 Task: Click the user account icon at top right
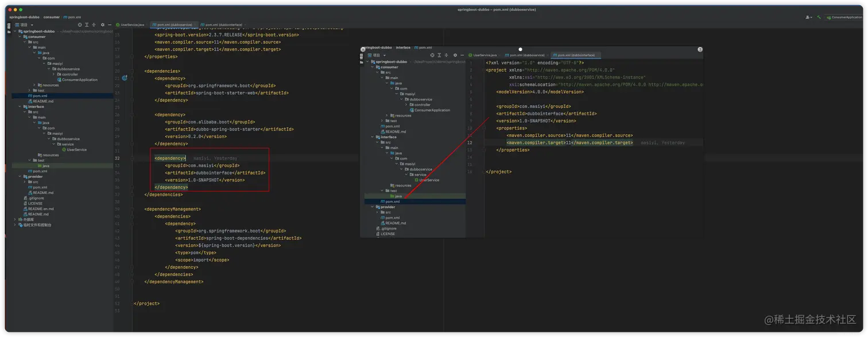pyautogui.click(x=808, y=17)
